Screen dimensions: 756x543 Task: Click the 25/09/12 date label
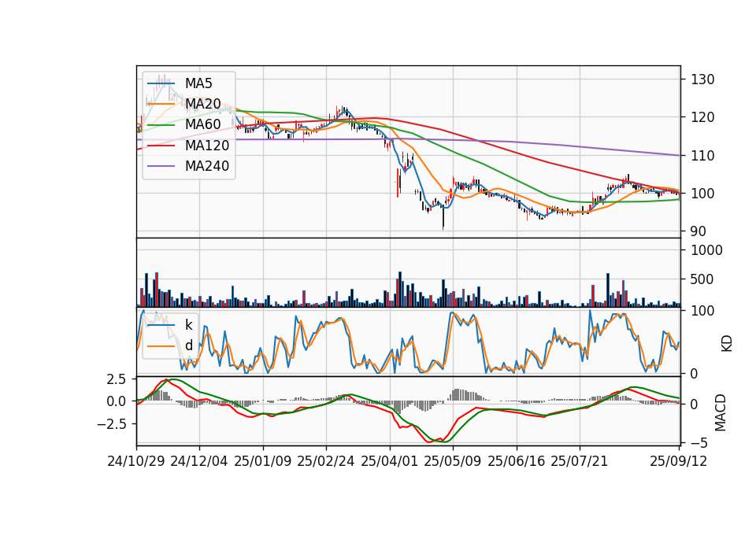(679, 461)
